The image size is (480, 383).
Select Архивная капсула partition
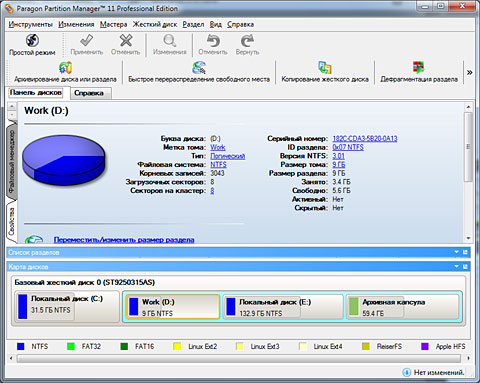[x=403, y=307]
